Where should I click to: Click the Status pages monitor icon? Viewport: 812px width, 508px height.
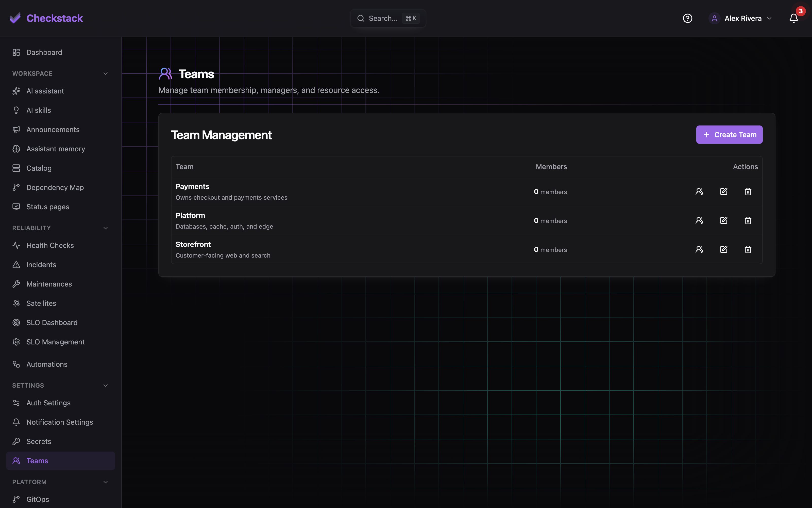pyautogui.click(x=16, y=207)
